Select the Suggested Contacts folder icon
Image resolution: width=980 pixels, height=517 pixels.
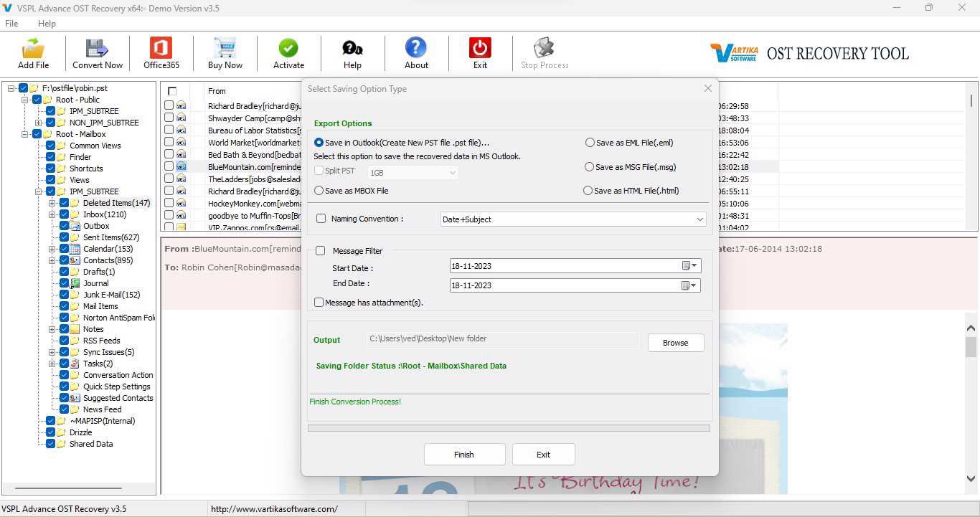75,398
